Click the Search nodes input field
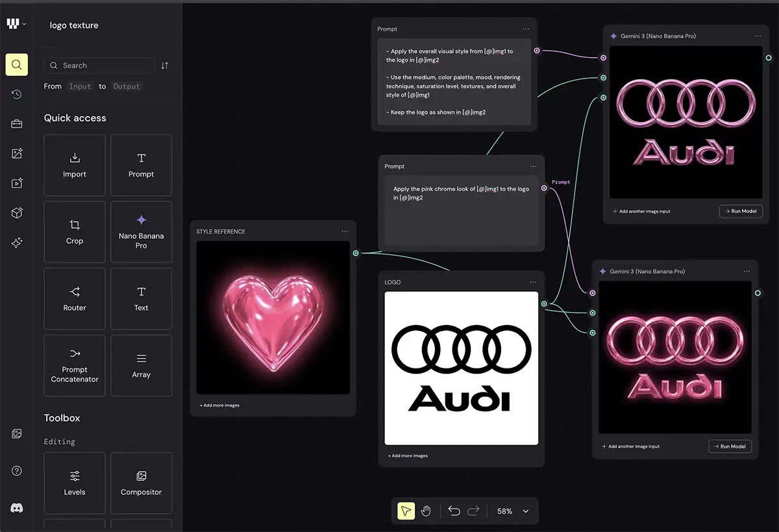779x532 pixels. click(104, 66)
